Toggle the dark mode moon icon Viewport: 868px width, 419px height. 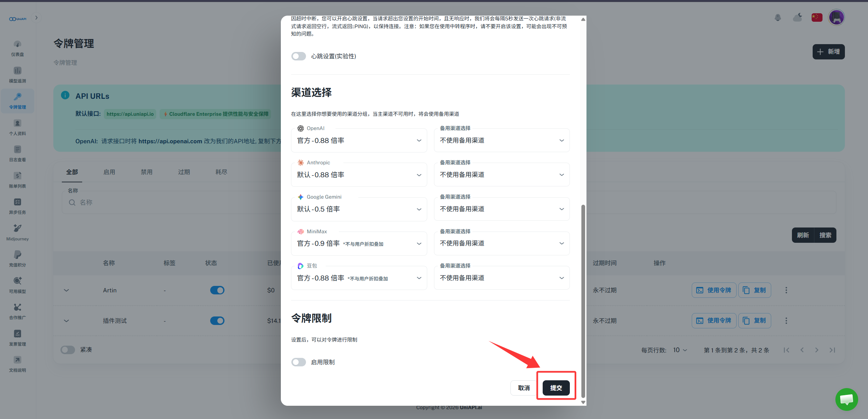click(798, 17)
